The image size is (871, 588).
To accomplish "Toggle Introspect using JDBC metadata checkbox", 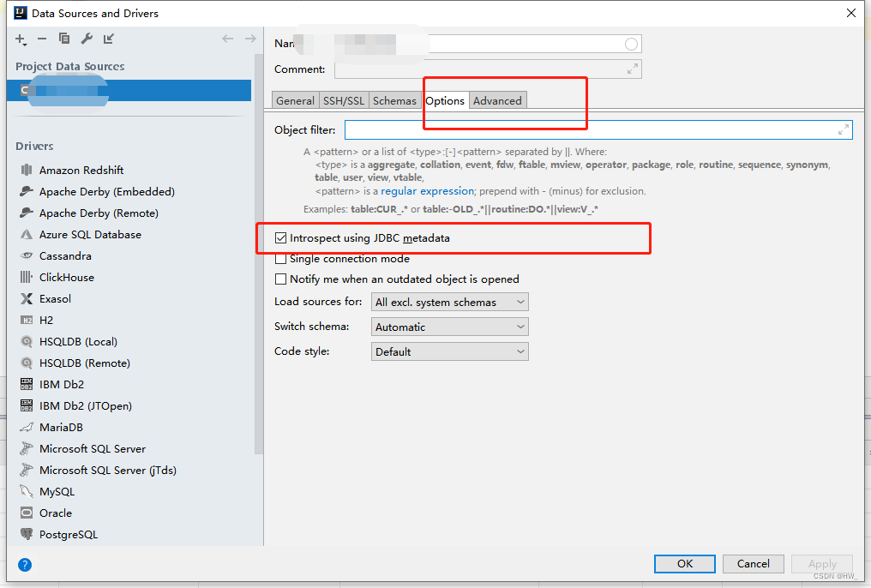I will tap(281, 238).
